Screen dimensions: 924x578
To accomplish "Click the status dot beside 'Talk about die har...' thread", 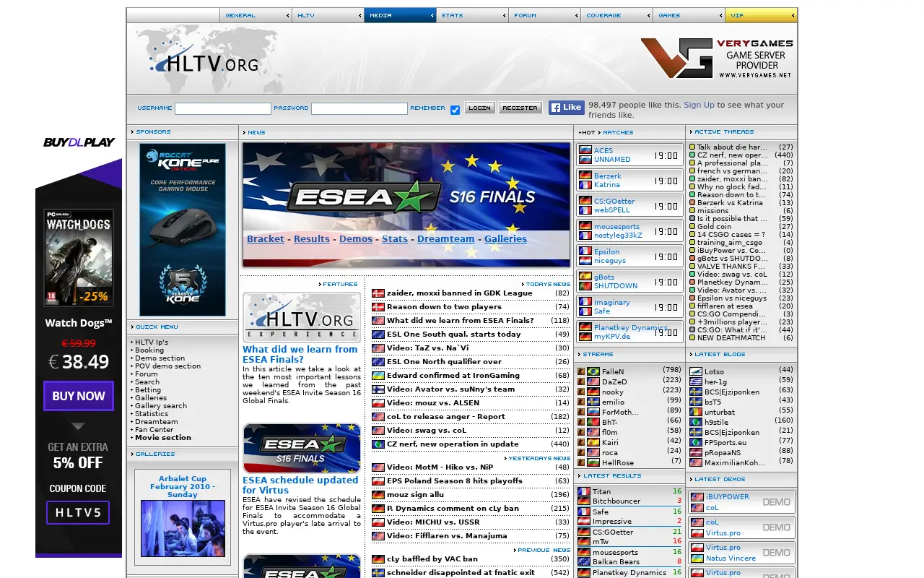I will (x=692, y=147).
